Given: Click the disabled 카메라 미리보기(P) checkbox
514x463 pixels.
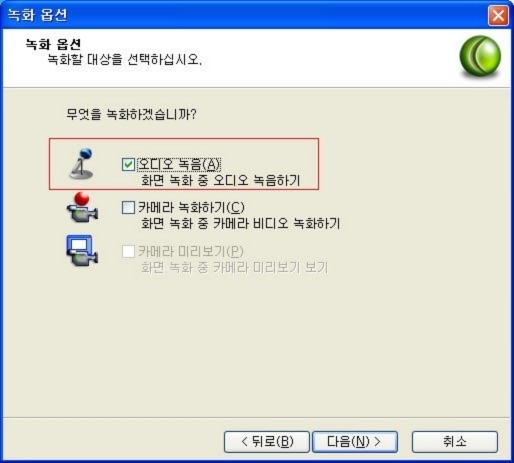Looking at the screenshot, I should point(128,251).
